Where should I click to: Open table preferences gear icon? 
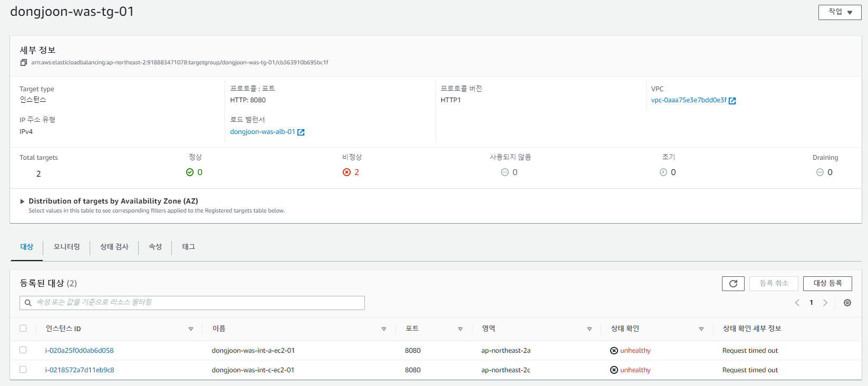pos(847,303)
